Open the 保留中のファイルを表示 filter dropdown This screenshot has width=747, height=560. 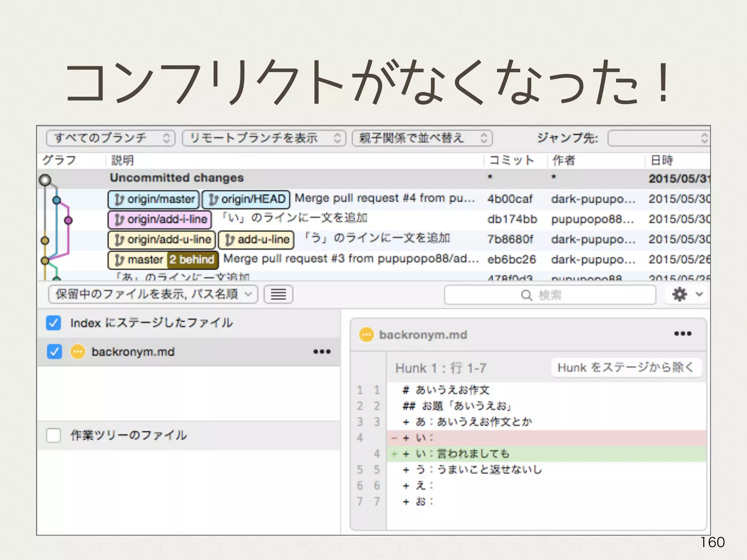[153, 294]
